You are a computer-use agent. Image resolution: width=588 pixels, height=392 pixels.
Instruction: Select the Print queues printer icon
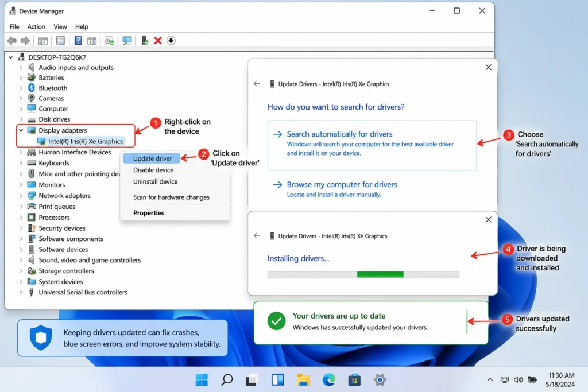tap(32, 206)
